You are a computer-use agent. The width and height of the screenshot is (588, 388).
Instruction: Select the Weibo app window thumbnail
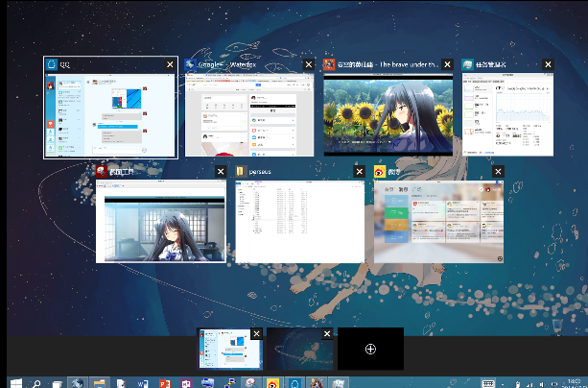pos(438,220)
